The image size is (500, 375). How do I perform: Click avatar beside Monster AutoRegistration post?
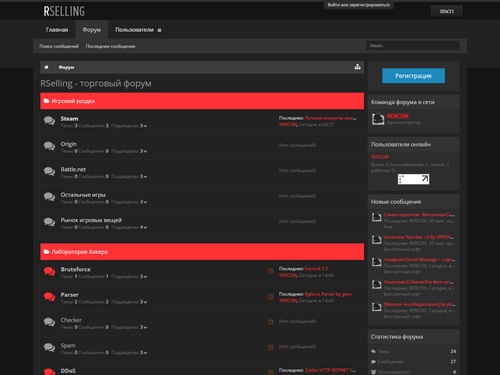(377, 307)
